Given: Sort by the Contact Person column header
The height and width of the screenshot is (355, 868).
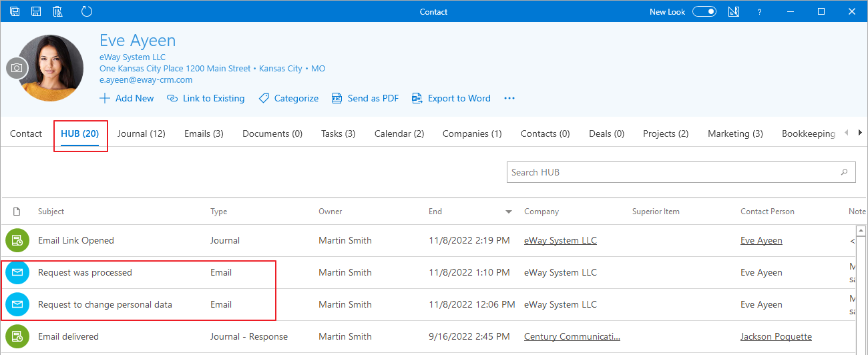Looking at the screenshot, I should [767, 212].
